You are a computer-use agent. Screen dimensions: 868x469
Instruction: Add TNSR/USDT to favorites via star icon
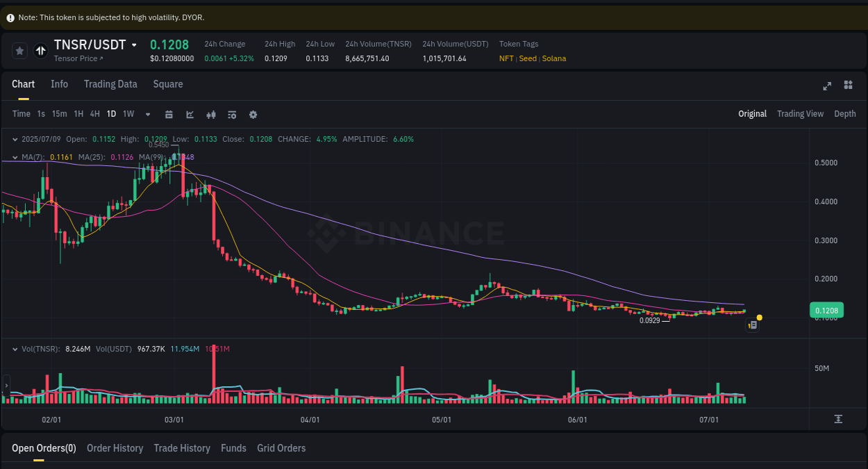(x=19, y=50)
